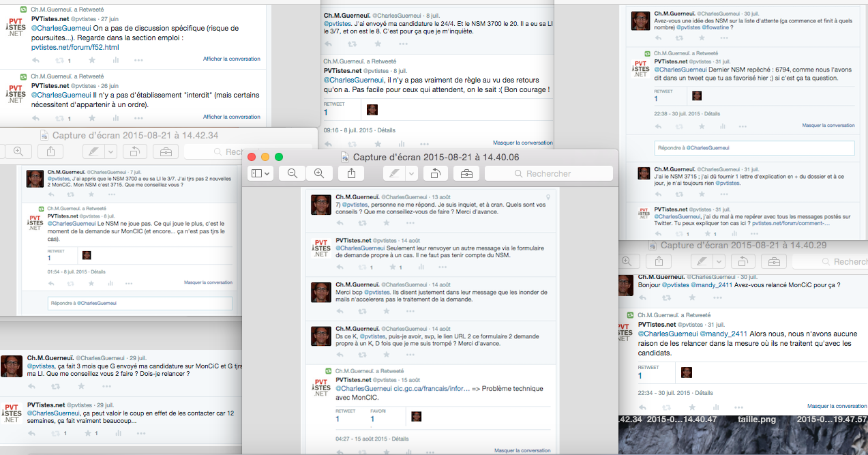Show markup toolbox in 14.40.06 window
Image resolution: width=868 pixels, height=455 pixels.
pos(466,174)
